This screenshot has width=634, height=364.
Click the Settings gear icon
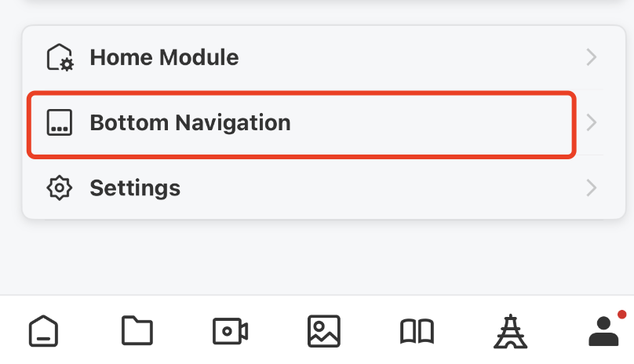60,187
